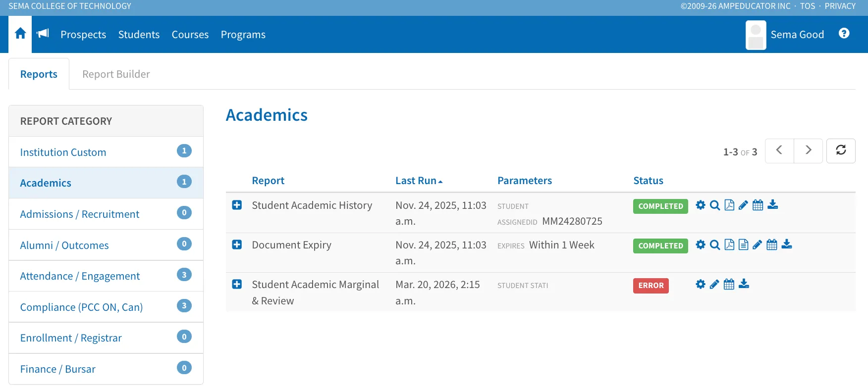The image size is (868, 391).
Task: Open the Courses menu
Action: click(190, 35)
